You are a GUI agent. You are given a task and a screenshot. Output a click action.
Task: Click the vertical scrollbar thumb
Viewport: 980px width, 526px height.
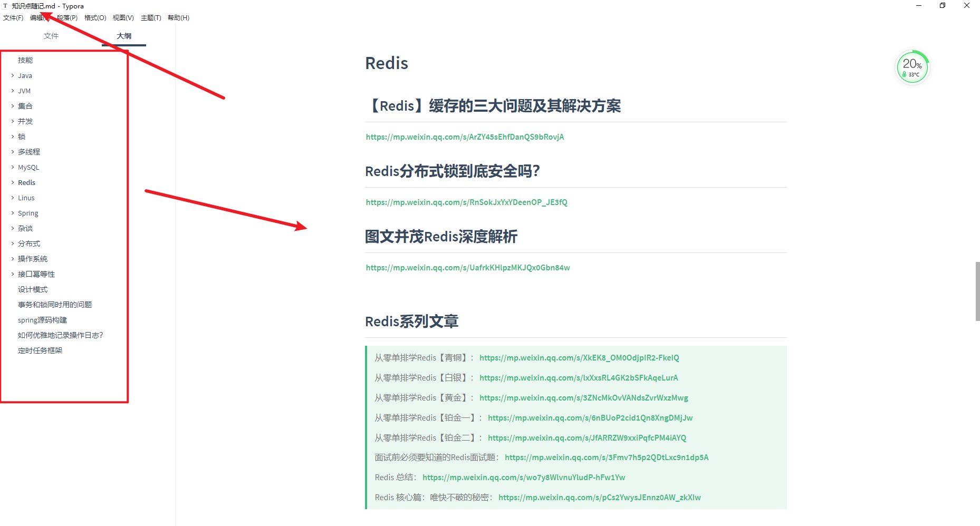977,291
